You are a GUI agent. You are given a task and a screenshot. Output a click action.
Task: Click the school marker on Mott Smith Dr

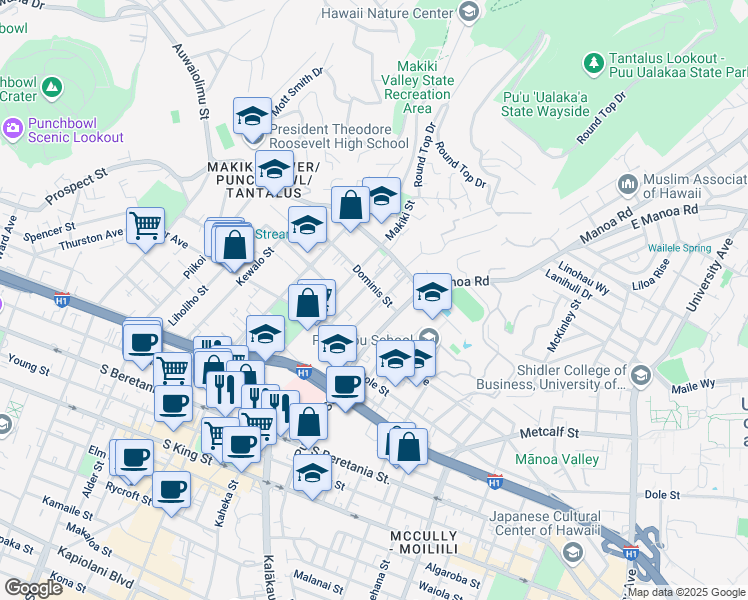252,116
